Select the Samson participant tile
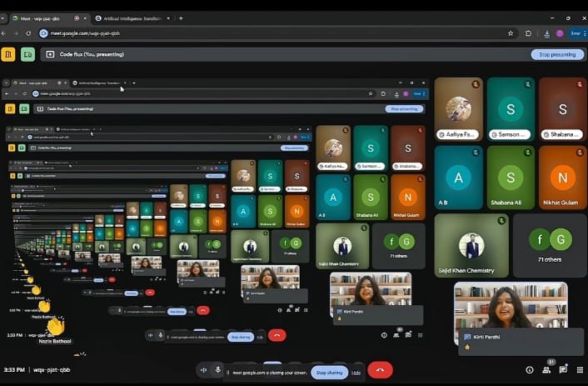 point(511,109)
